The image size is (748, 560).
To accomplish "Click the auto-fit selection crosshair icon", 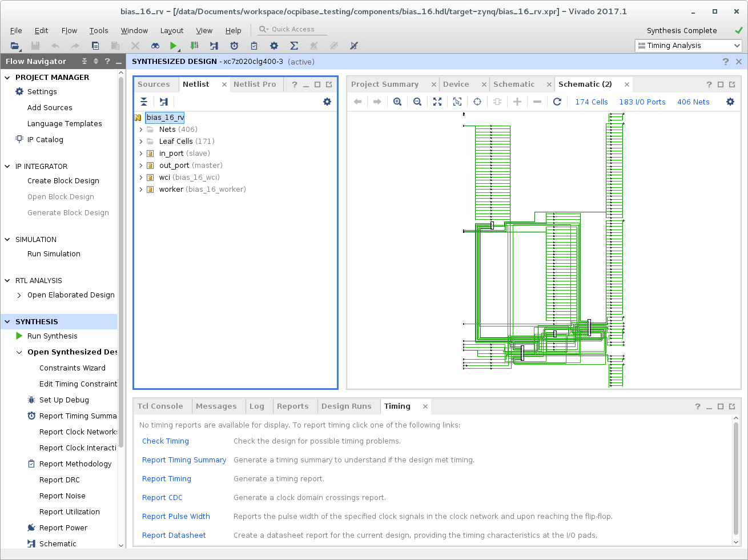I will tap(477, 102).
